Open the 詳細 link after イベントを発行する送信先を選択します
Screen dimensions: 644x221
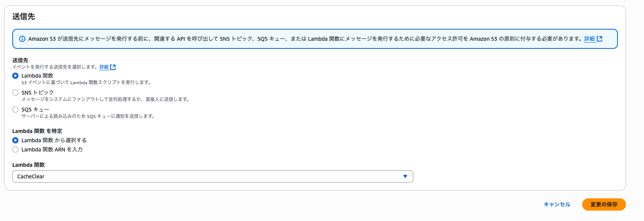104,67
